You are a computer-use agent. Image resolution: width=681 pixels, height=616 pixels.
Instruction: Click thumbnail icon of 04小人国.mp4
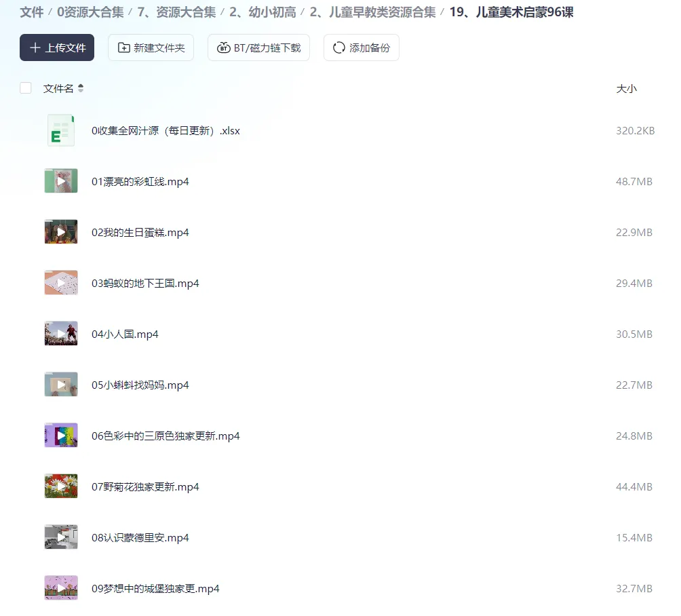pos(61,333)
